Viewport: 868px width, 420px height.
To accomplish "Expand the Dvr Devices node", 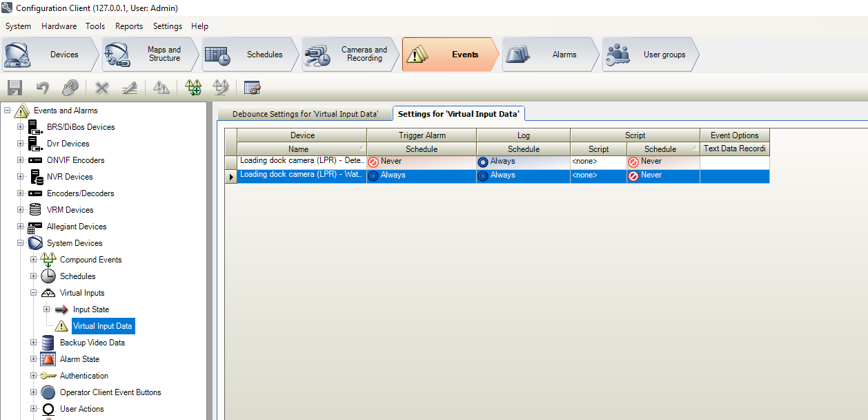I will (21, 144).
